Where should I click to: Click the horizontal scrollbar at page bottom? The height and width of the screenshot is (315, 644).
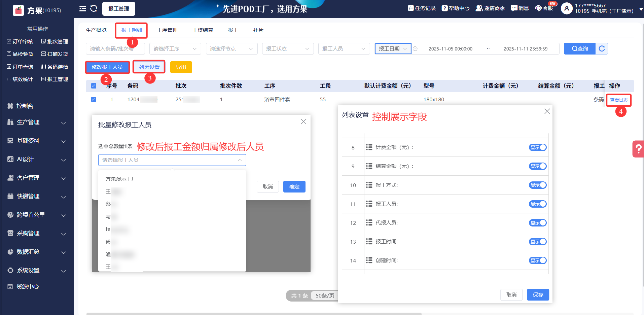point(254,313)
